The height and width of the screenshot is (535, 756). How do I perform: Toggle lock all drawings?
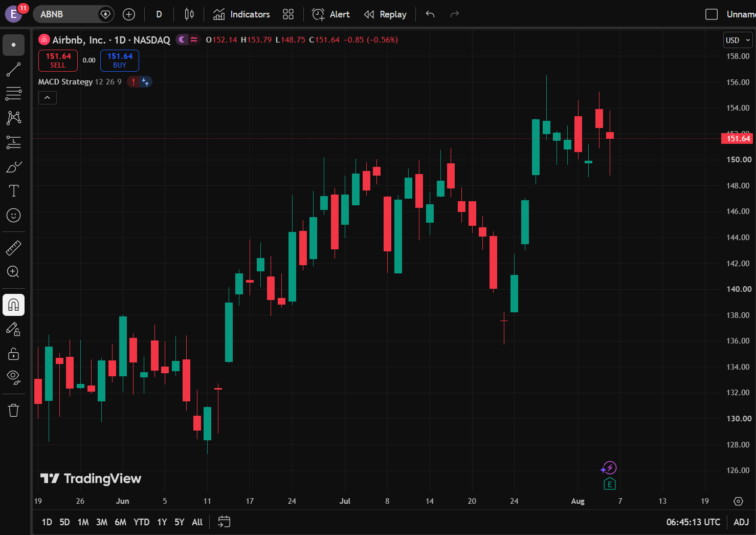coord(14,354)
